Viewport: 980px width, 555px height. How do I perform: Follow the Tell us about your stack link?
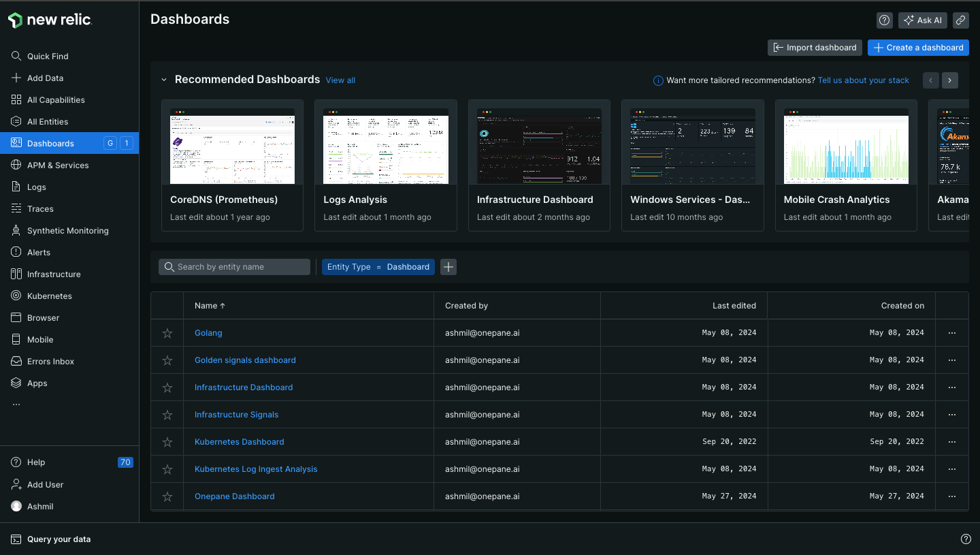[864, 80]
